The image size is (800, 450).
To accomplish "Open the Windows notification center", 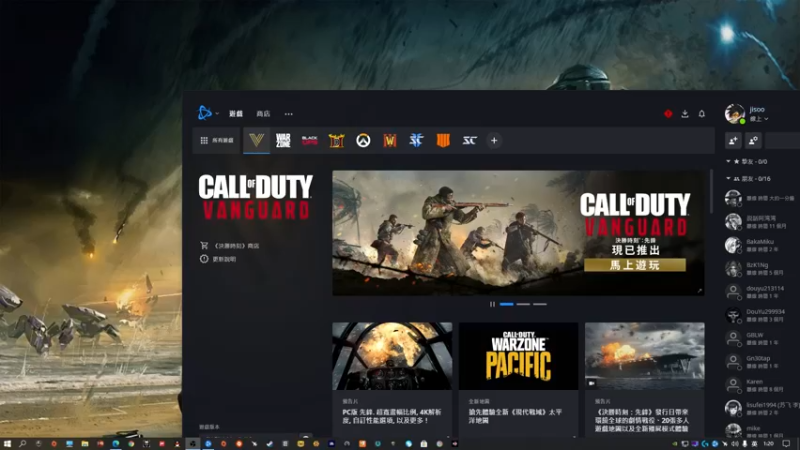I will coord(787,444).
